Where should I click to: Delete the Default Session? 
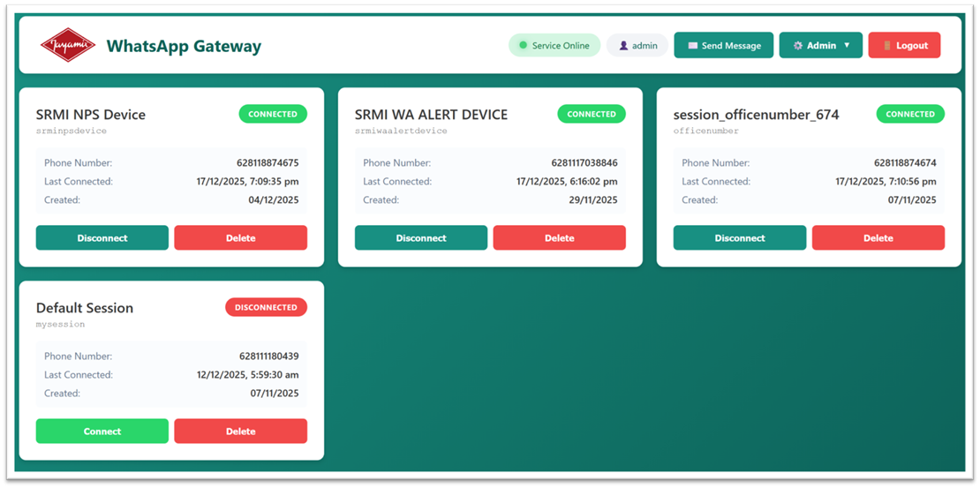241,432
